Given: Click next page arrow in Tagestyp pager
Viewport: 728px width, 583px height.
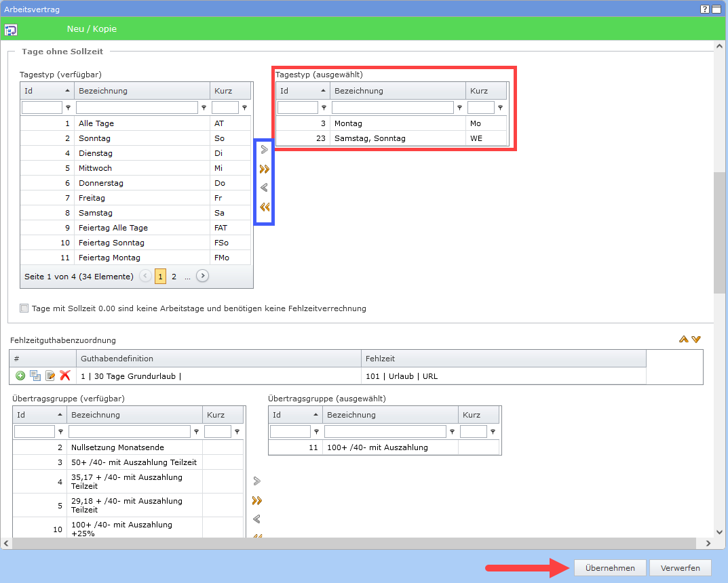Looking at the screenshot, I should coord(202,276).
